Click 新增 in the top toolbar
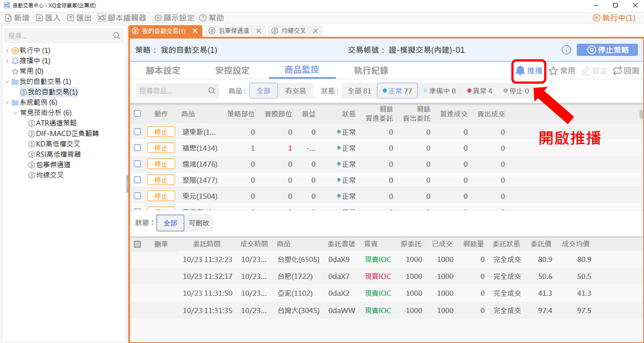This screenshot has height=343, width=644. coord(17,18)
